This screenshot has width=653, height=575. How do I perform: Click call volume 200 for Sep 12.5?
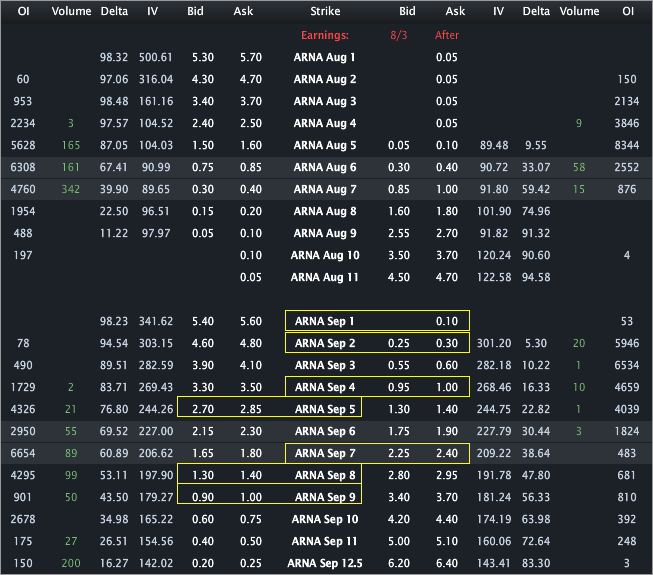[x=71, y=563]
